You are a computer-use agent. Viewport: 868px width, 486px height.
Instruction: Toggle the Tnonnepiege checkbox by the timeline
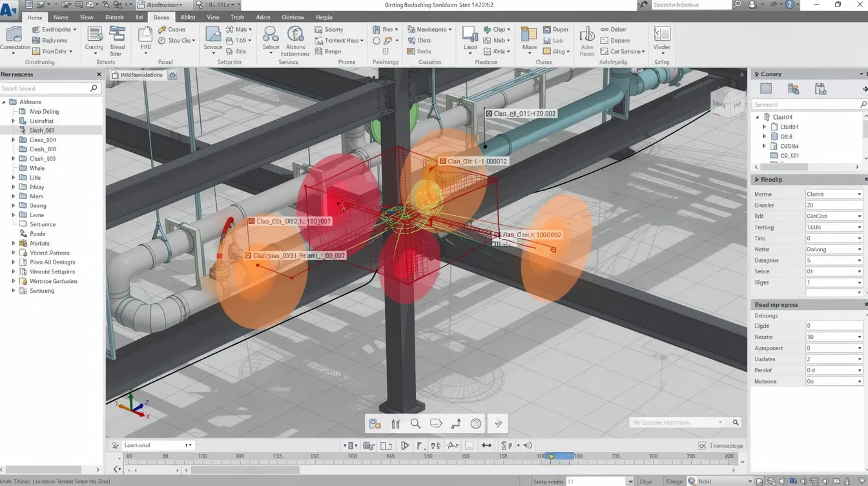click(702, 445)
